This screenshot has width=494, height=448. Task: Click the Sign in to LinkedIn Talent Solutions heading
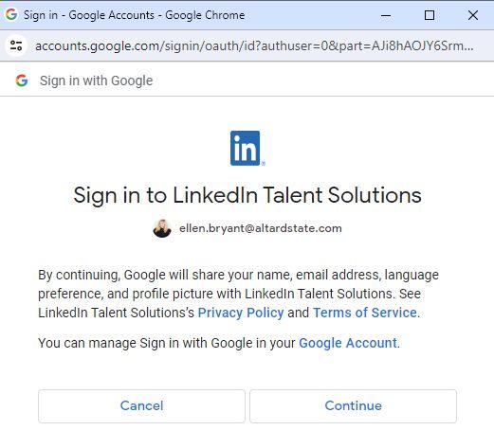tap(247, 195)
